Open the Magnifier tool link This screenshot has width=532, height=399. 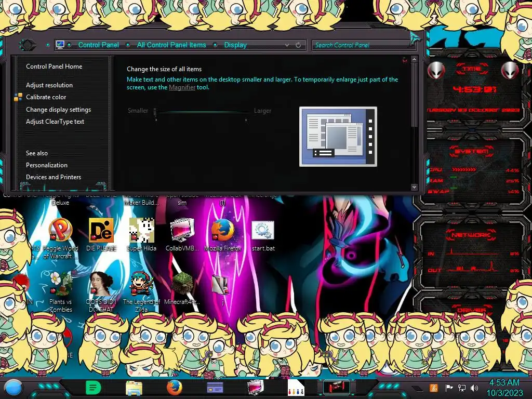point(182,87)
